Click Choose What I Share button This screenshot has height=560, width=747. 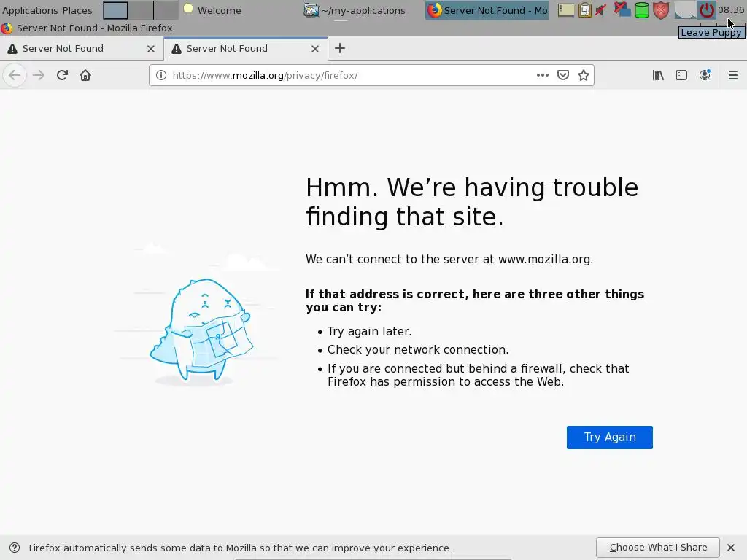(x=657, y=547)
